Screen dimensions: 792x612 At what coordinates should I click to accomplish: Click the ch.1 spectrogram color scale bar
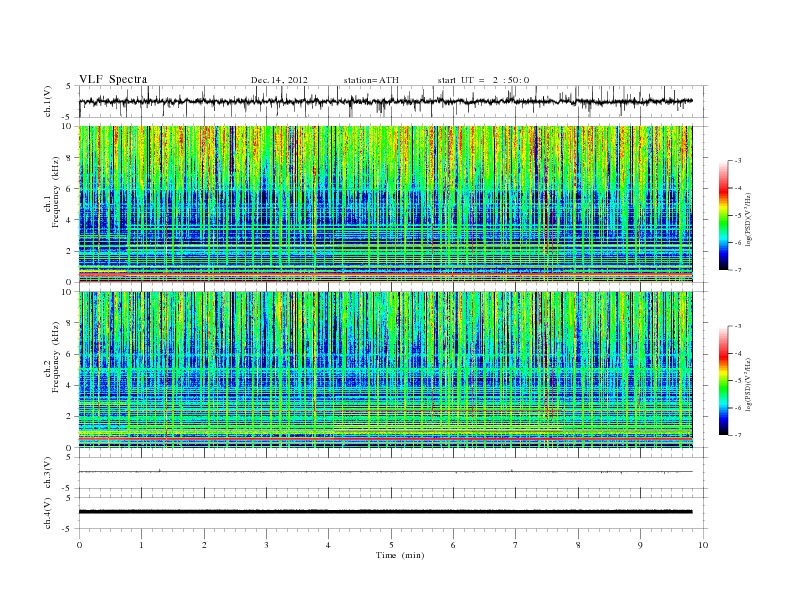pyautogui.click(x=723, y=215)
